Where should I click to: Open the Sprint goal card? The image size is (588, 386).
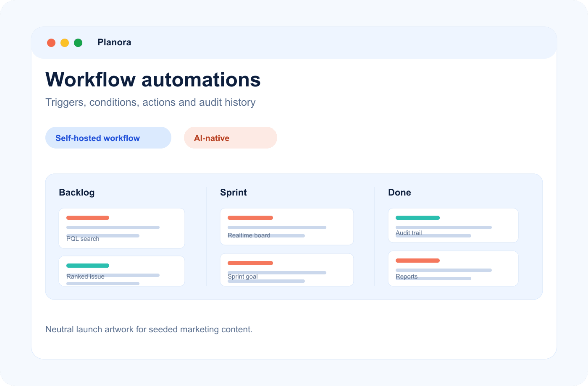click(287, 270)
